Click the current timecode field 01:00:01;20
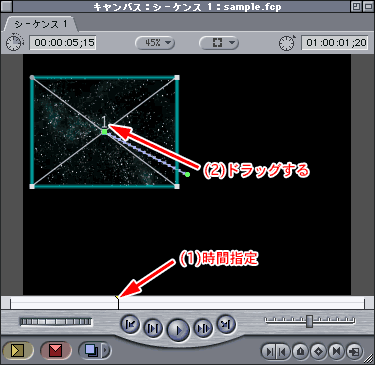 coord(335,43)
